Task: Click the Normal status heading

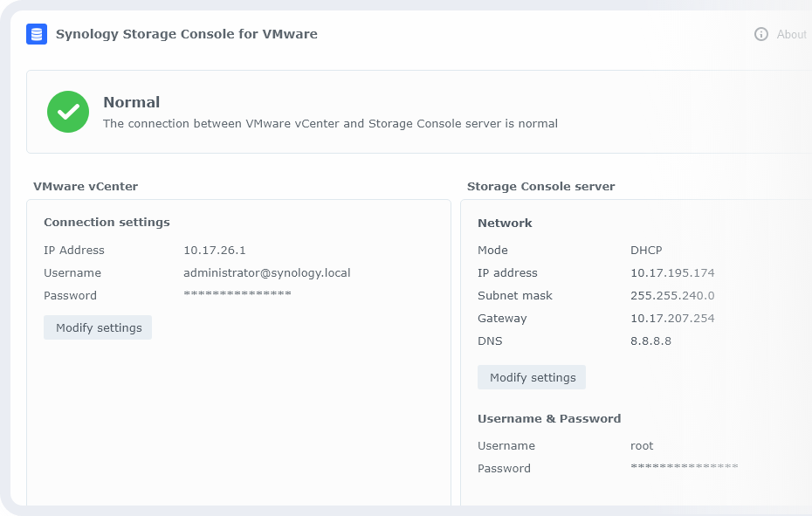Action: (132, 102)
